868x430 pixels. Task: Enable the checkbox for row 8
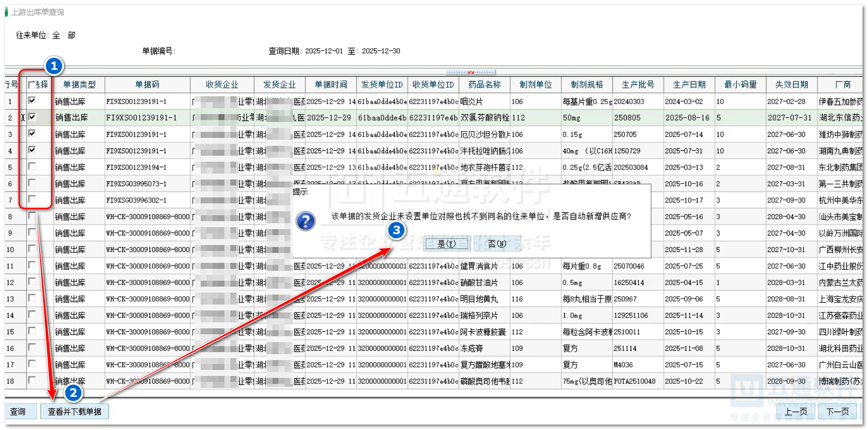(x=32, y=216)
